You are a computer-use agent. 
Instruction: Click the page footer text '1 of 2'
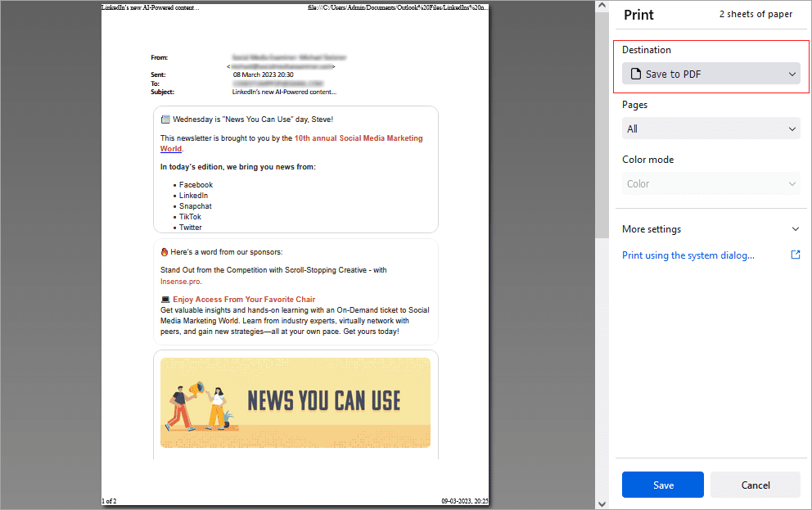[109, 501]
